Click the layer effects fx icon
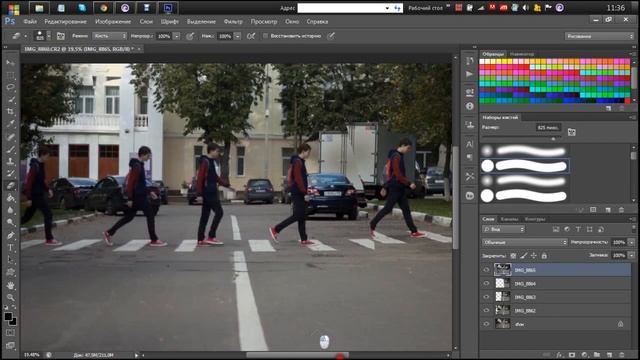640x360 pixels. (559, 355)
